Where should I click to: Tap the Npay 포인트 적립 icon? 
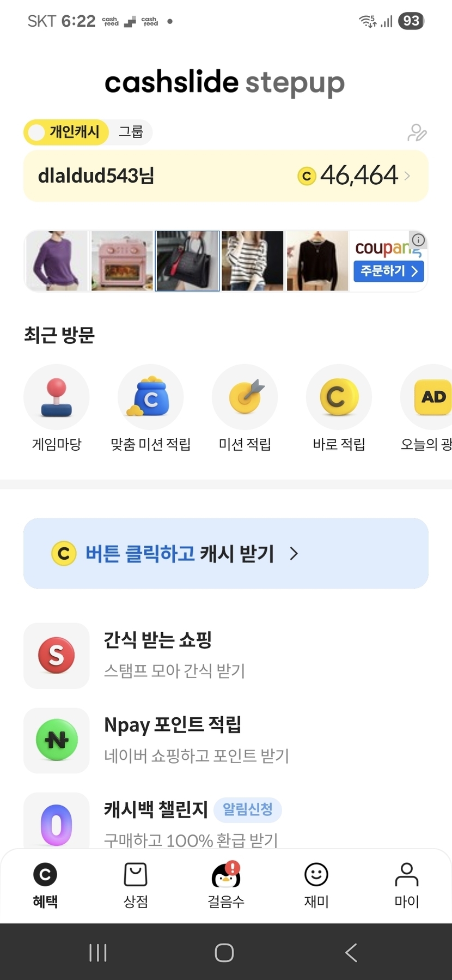56,741
